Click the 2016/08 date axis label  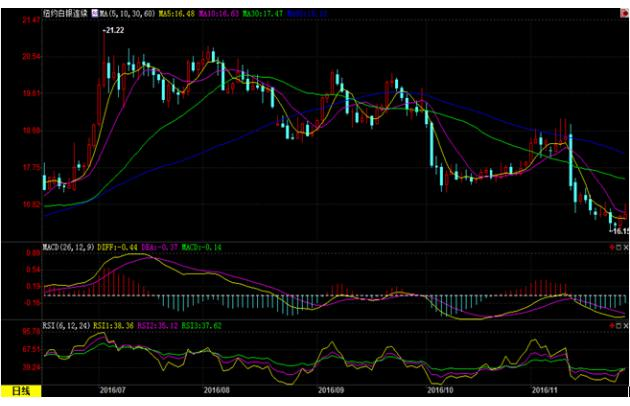click(x=217, y=390)
